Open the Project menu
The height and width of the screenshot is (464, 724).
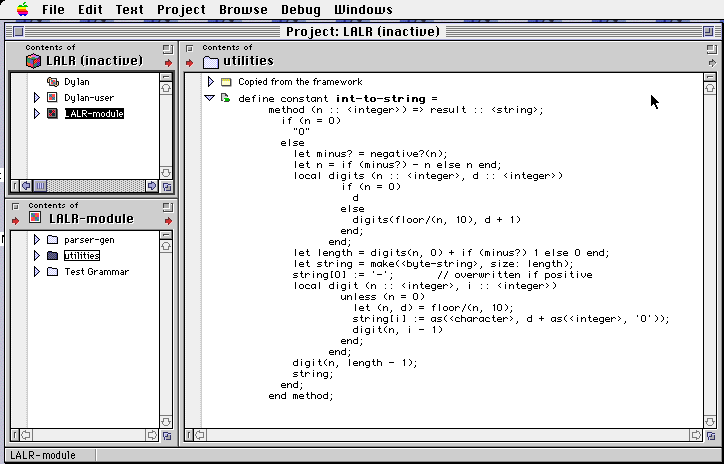(x=181, y=9)
